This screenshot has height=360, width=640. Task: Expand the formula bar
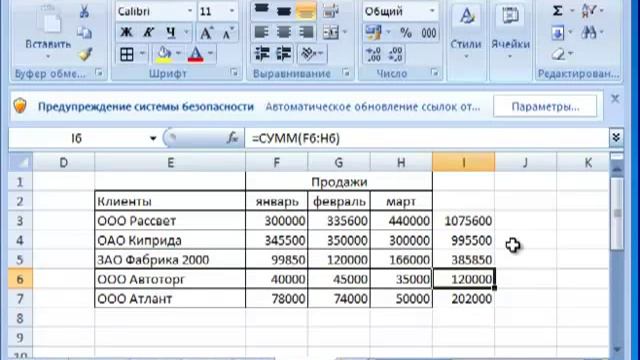tap(616, 138)
